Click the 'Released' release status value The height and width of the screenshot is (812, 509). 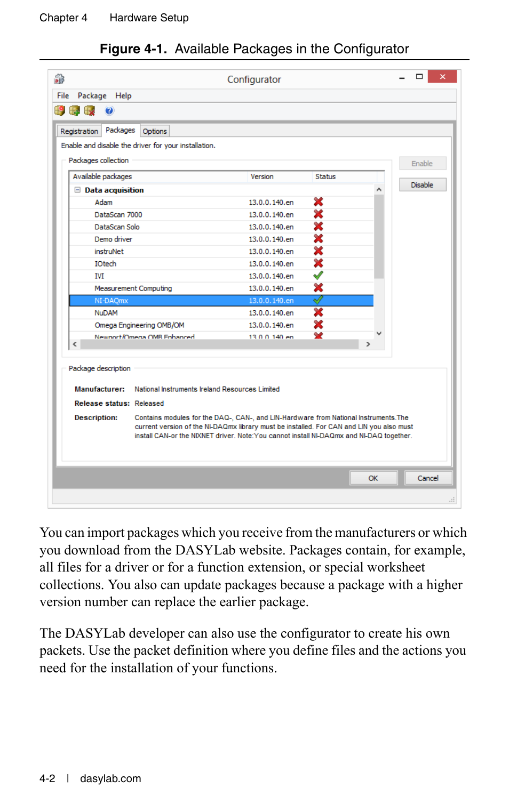149,404
